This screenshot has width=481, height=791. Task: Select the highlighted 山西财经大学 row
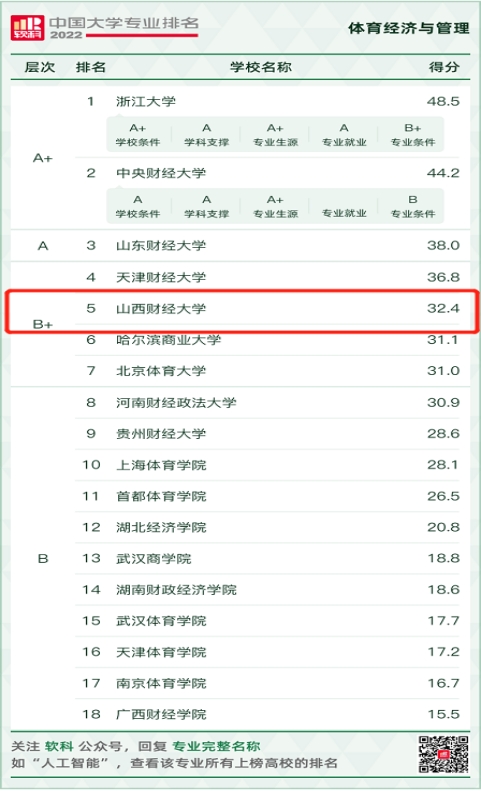click(241, 310)
